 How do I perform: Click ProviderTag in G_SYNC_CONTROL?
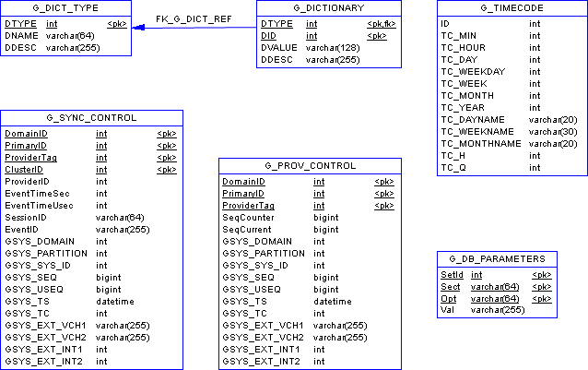30,158
